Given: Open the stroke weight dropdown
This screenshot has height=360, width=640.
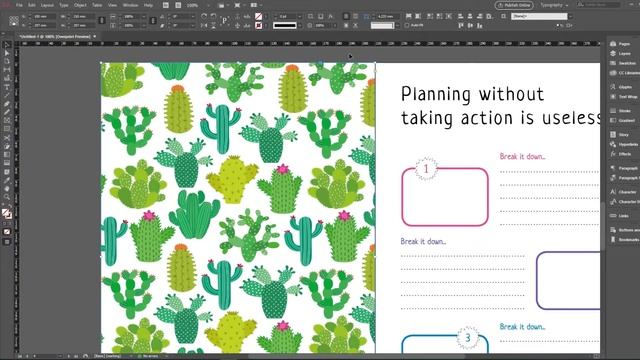Looking at the screenshot, I should point(299,16).
